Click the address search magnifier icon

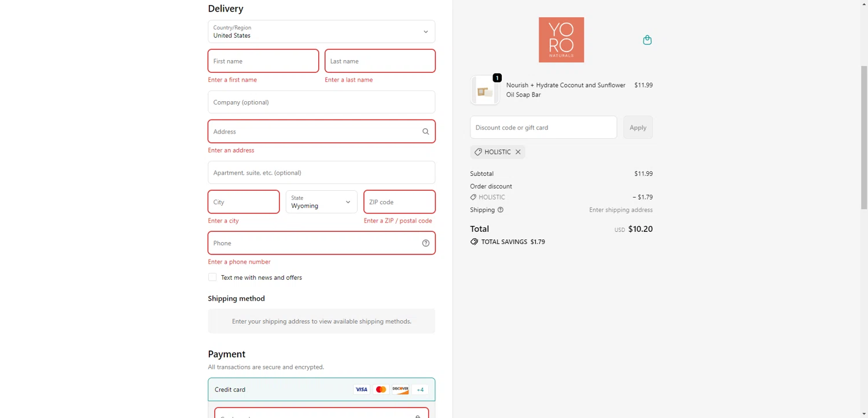(425, 132)
